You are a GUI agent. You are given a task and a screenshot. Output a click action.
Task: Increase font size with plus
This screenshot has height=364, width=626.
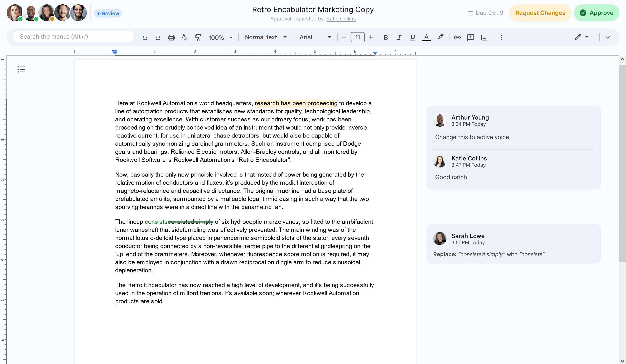[x=371, y=37]
